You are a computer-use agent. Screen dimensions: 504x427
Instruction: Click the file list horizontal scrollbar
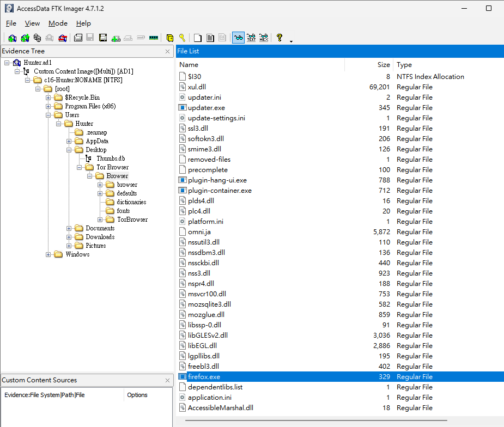click(x=316, y=420)
